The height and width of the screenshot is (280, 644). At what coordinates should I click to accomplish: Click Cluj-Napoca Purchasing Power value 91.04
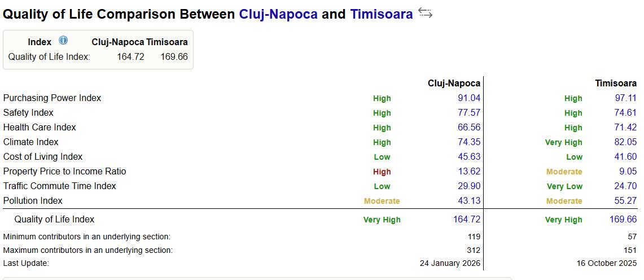[468, 98]
